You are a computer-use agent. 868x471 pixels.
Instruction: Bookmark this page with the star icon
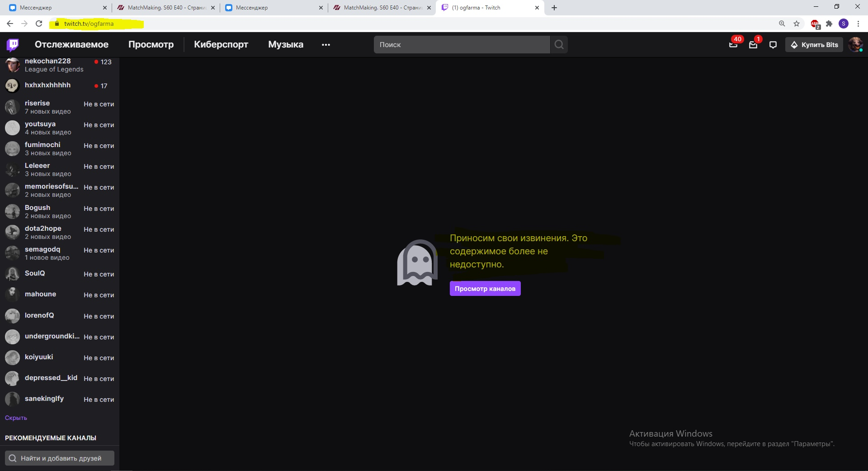(797, 24)
